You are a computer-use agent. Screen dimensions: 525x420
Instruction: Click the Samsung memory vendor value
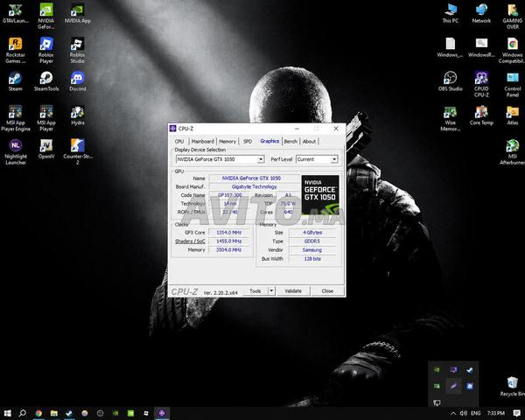click(x=312, y=250)
